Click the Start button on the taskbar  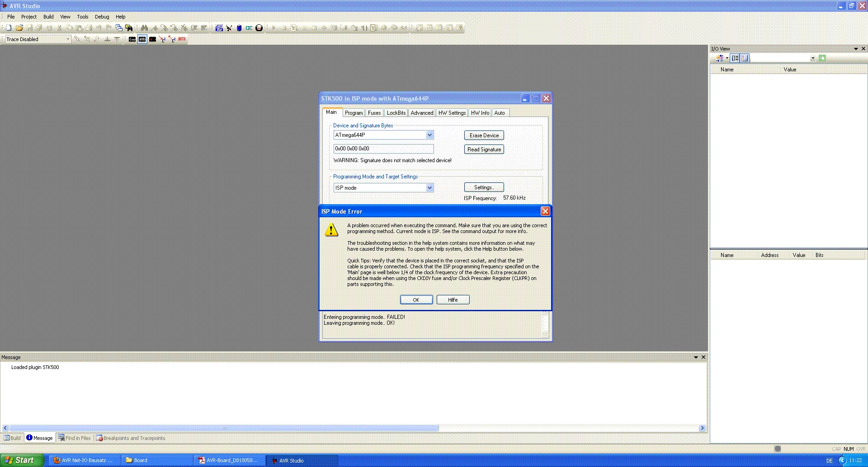pos(22,460)
